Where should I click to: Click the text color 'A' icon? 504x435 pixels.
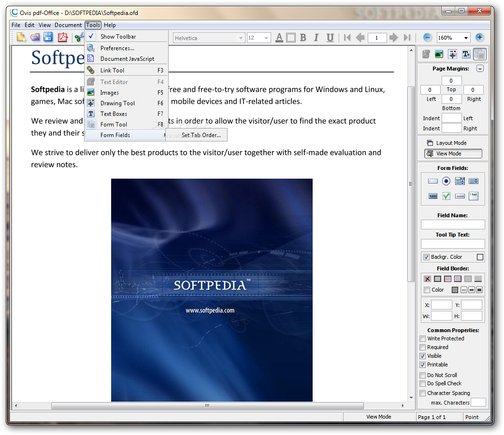[x=279, y=38]
